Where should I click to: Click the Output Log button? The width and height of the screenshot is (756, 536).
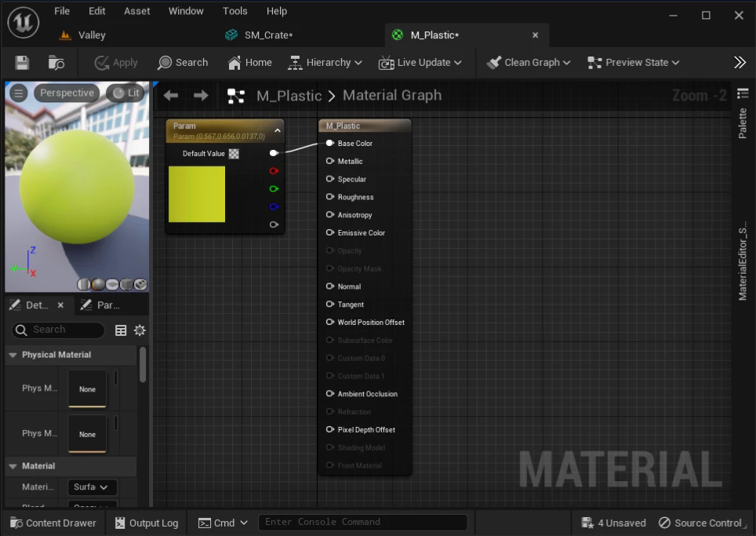click(147, 523)
